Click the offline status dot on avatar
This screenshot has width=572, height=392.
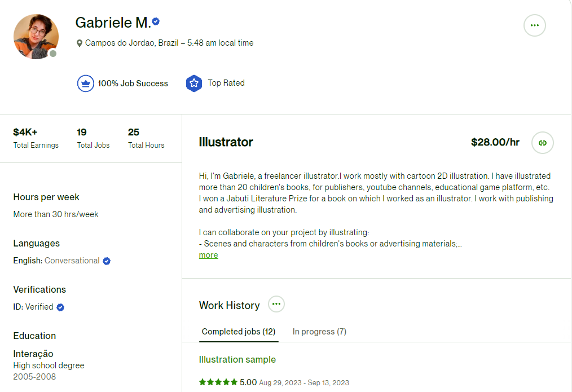click(x=53, y=54)
